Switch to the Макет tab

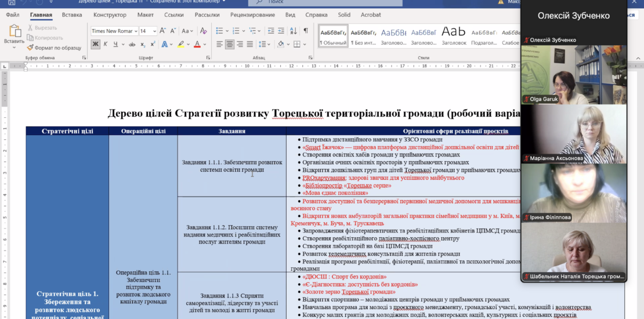pos(146,14)
